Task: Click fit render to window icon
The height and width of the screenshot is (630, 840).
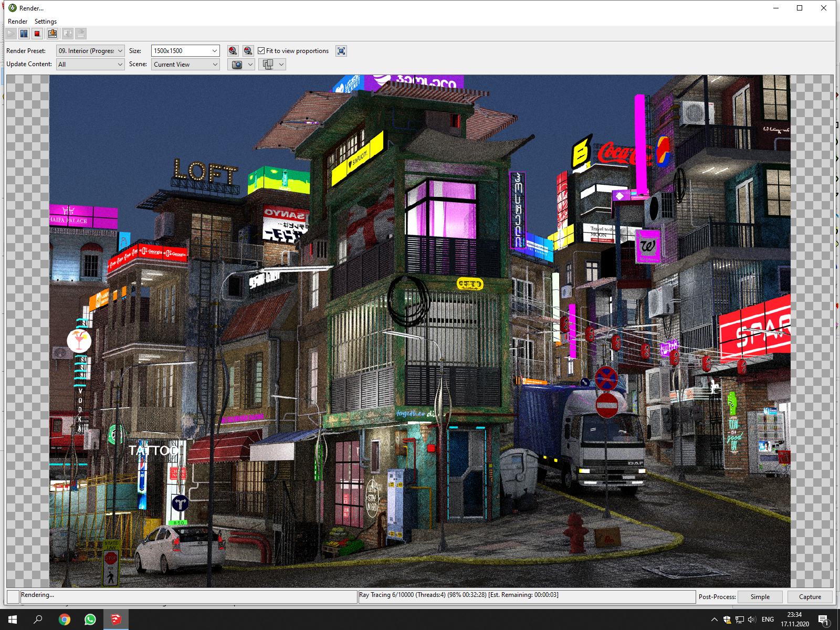Action: point(341,51)
